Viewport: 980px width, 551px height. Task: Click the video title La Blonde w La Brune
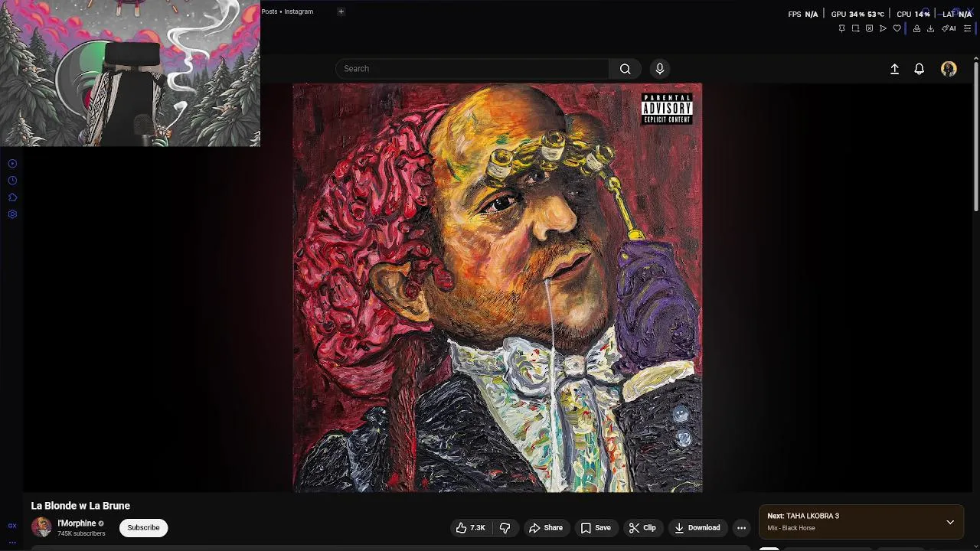pyautogui.click(x=80, y=506)
